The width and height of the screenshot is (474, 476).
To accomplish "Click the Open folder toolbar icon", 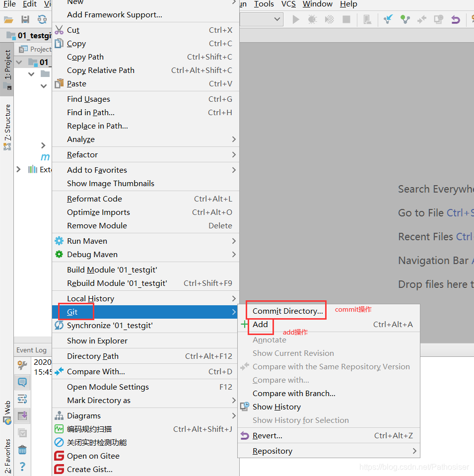I will coord(8,20).
